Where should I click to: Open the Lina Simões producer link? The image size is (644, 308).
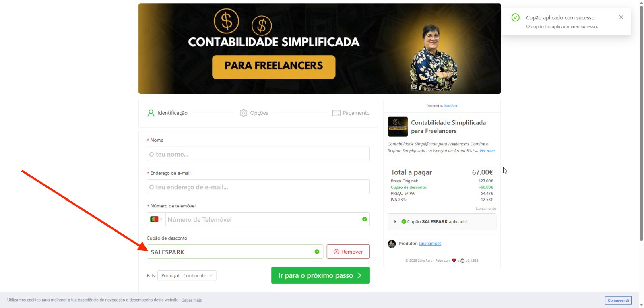pos(430,244)
